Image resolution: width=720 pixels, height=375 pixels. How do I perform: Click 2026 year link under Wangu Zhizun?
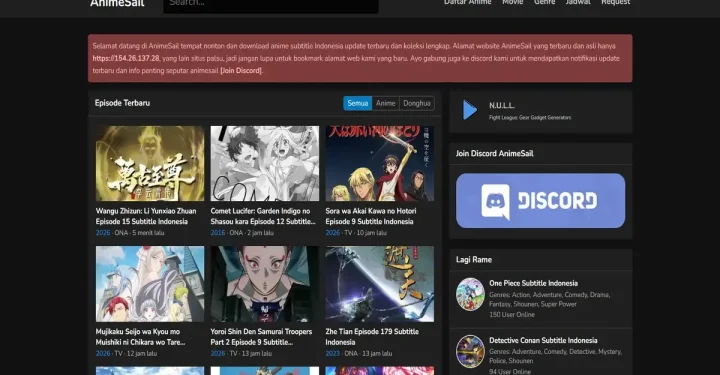click(x=103, y=233)
